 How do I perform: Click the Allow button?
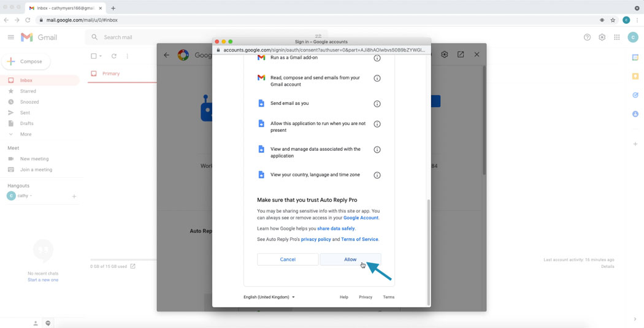click(x=350, y=259)
